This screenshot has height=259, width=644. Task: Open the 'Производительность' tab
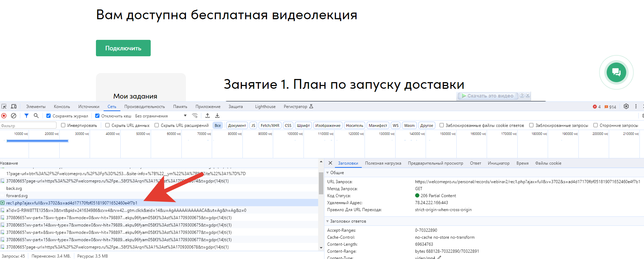click(x=144, y=107)
